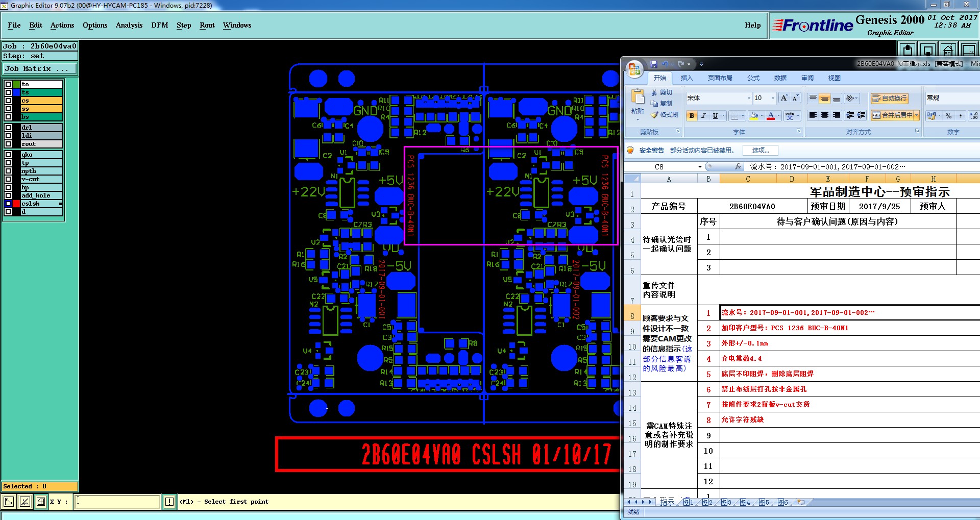
Task: Click the snap grid icon in Genesis status bar
Action: coord(41,502)
